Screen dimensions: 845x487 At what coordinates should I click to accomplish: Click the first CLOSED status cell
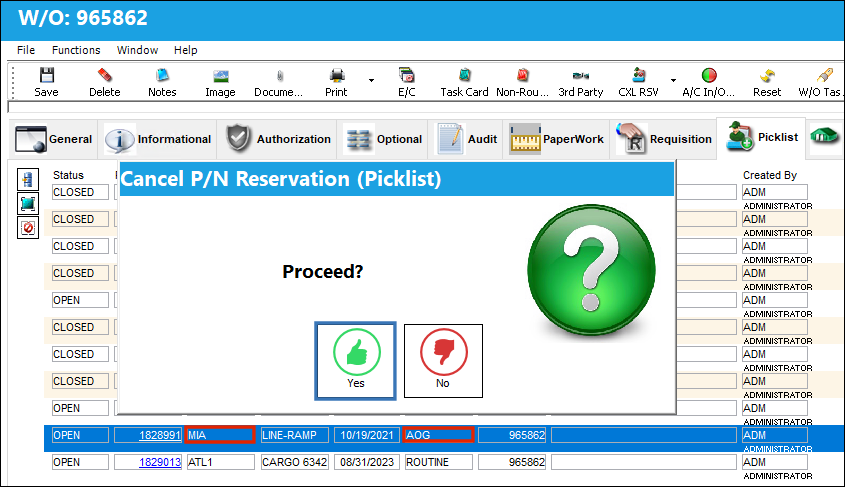80,192
